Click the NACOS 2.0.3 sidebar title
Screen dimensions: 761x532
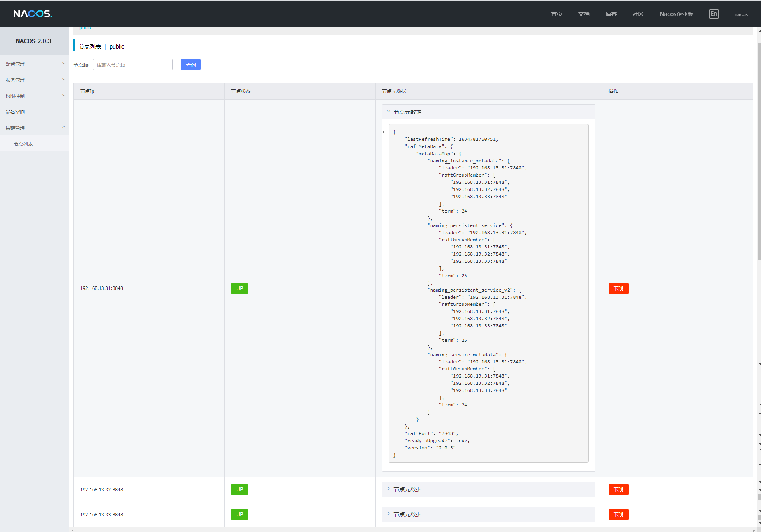pyautogui.click(x=34, y=41)
